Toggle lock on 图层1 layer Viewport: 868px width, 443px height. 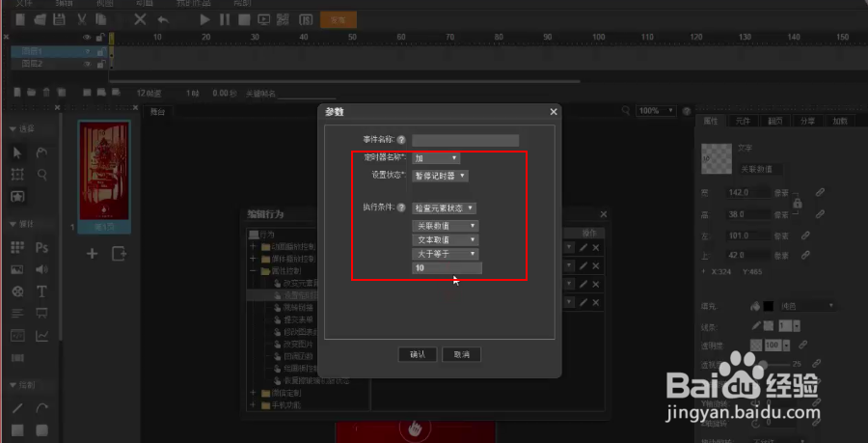point(100,51)
